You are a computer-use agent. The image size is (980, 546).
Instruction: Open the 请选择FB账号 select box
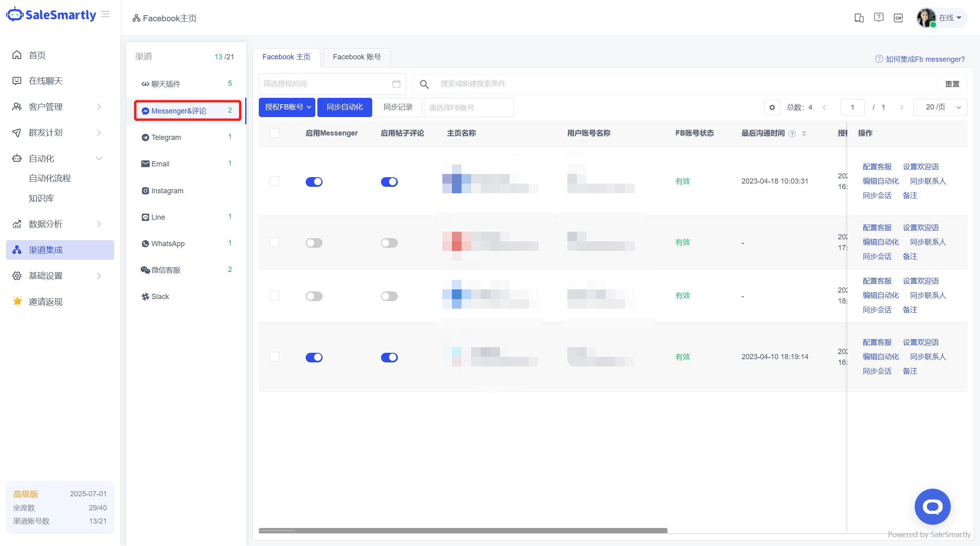(469, 107)
